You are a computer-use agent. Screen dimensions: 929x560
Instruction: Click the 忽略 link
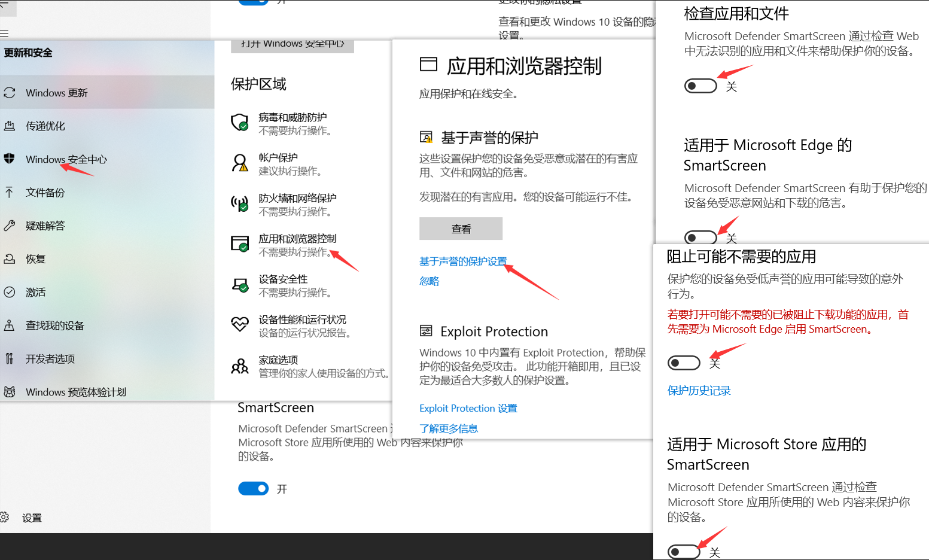point(429,281)
